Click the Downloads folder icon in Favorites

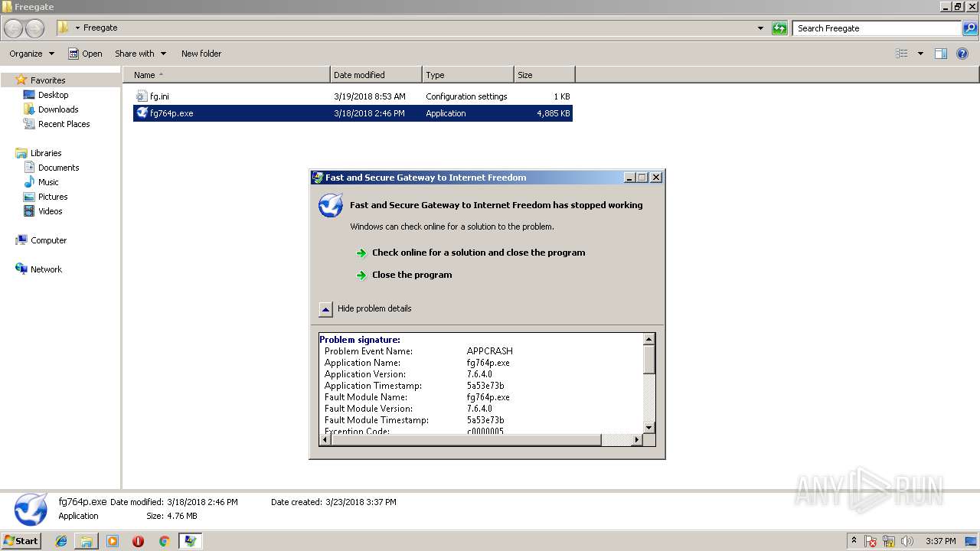pos(29,109)
